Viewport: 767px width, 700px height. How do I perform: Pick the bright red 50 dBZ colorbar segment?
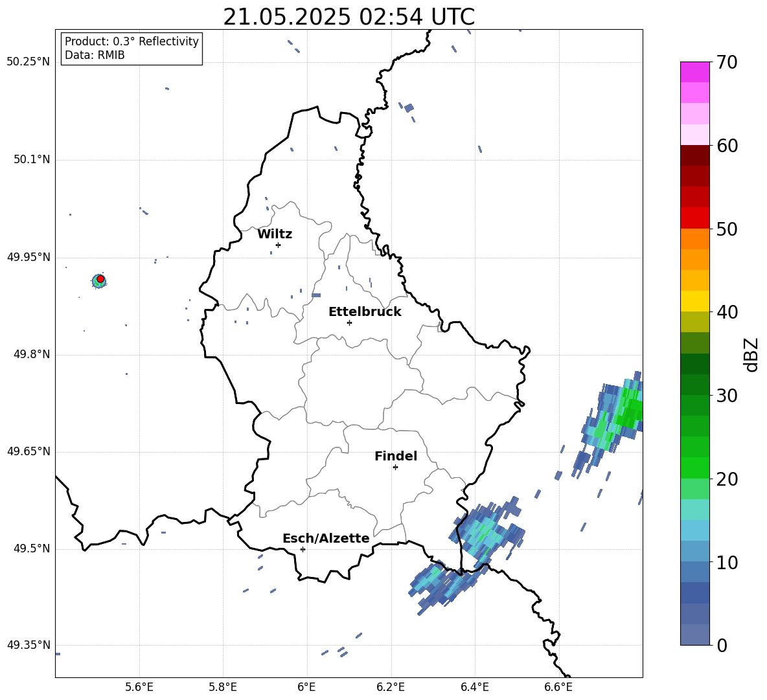[694, 218]
